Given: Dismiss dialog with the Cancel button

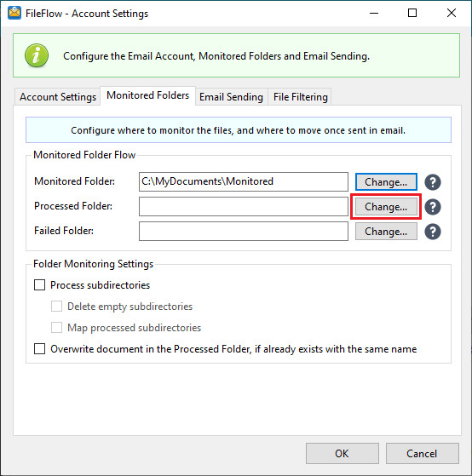Looking at the screenshot, I should click(423, 453).
